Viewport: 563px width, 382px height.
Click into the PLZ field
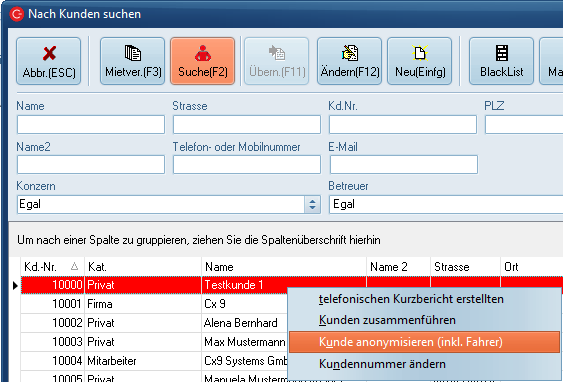[x=524, y=125]
